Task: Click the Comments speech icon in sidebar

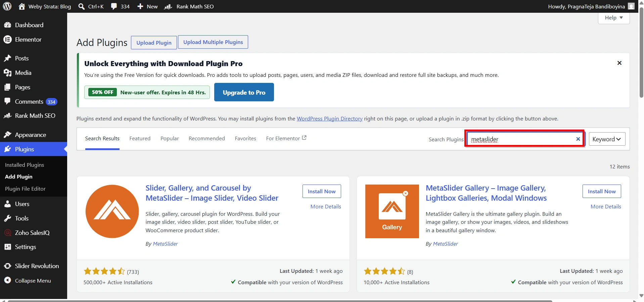Action: tap(7, 101)
